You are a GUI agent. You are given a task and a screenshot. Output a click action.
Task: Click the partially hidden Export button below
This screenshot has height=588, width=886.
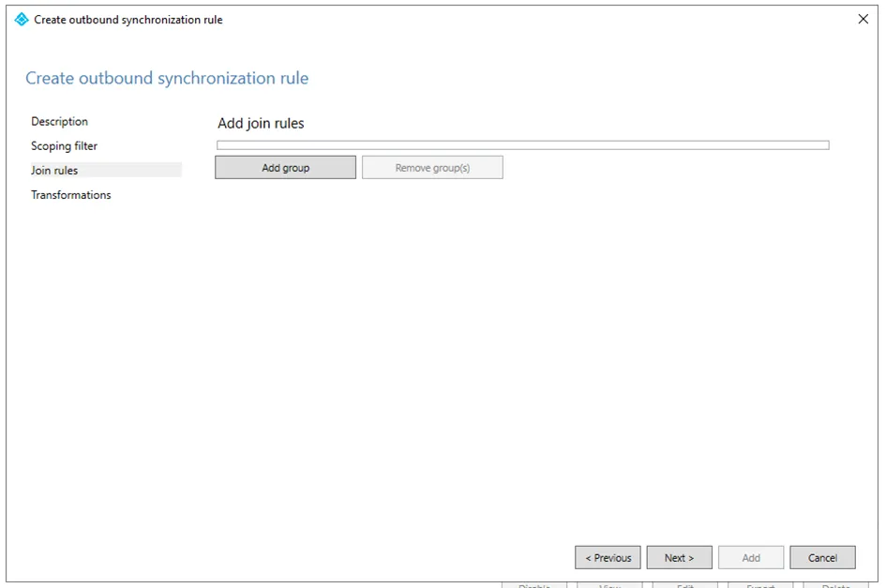click(x=760, y=585)
